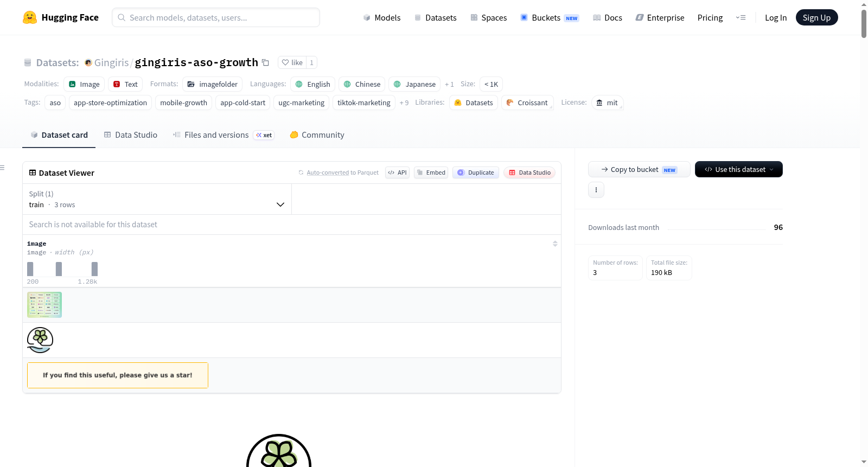
Task: Expand the train split selector
Action: 157,199
